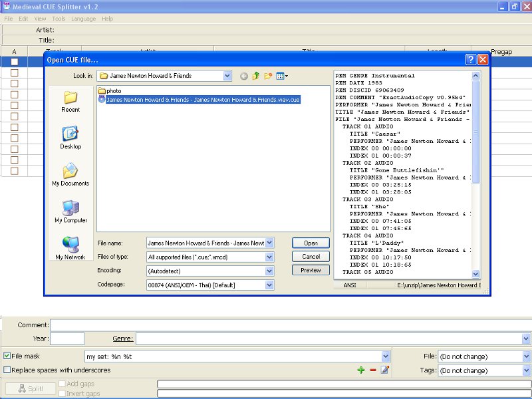Image resolution: width=532 pixels, height=399 pixels.
Task: Open the Language menu
Action: pyautogui.click(x=84, y=19)
